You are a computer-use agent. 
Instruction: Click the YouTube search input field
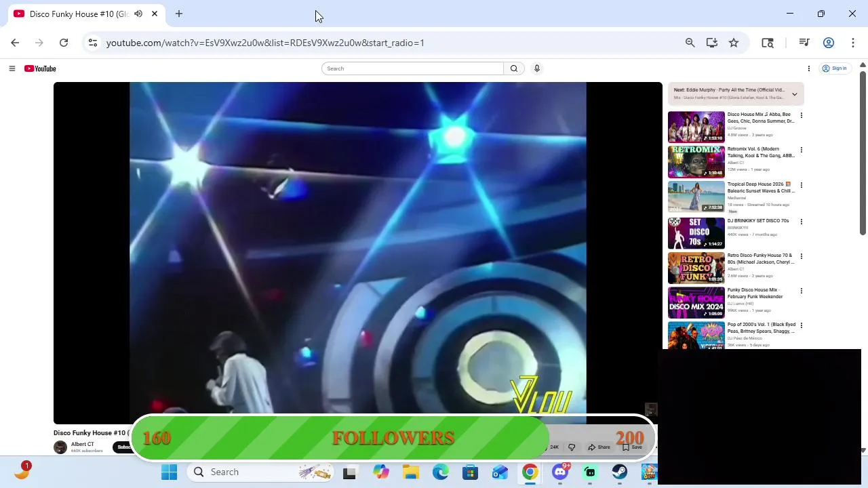click(x=413, y=68)
